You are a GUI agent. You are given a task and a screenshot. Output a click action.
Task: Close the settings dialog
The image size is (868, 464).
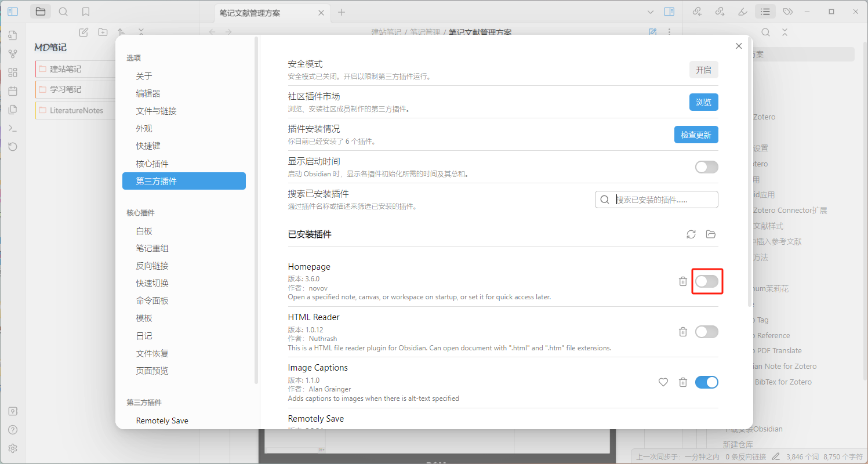click(739, 46)
